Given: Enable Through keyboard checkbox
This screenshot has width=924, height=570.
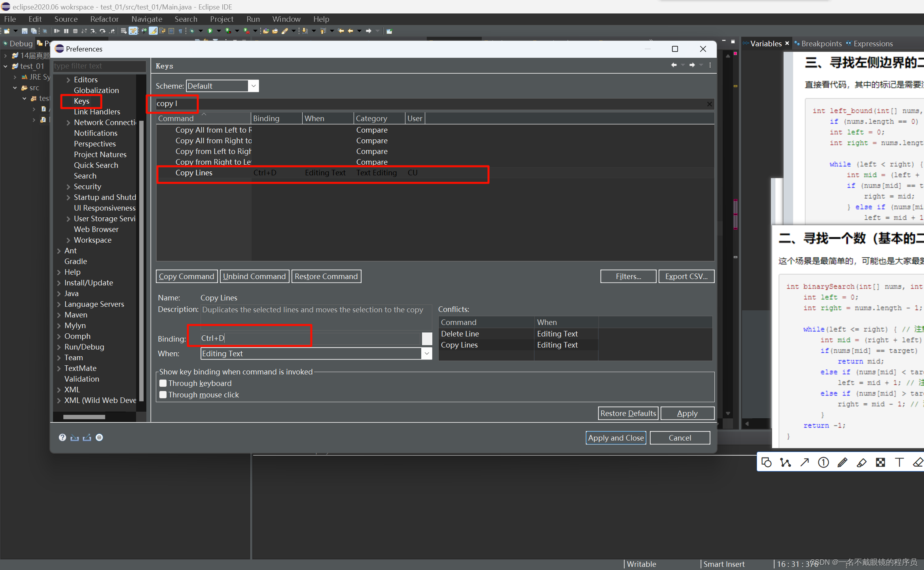Looking at the screenshot, I should [x=163, y=383].
